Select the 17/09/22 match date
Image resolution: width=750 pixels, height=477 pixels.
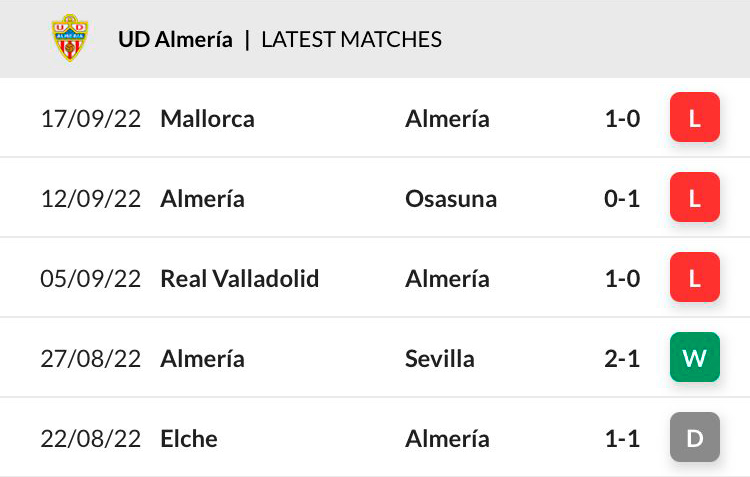91,119
